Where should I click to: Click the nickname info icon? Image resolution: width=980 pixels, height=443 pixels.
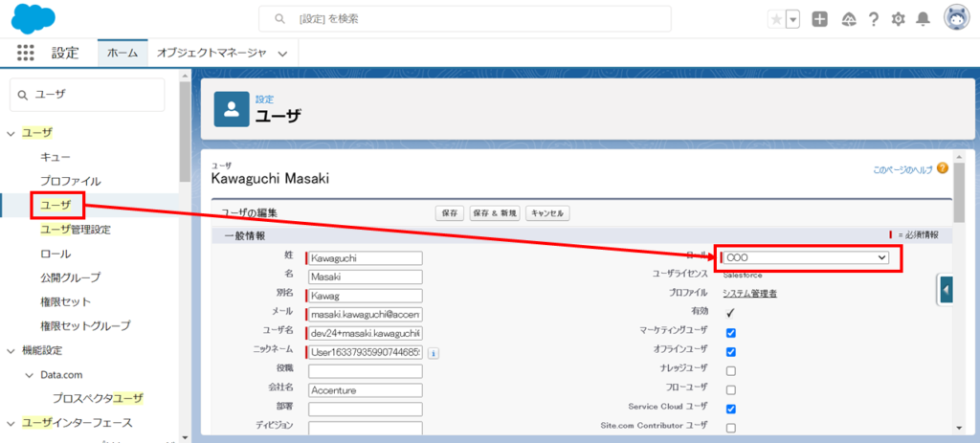click(x=433, y=353)
